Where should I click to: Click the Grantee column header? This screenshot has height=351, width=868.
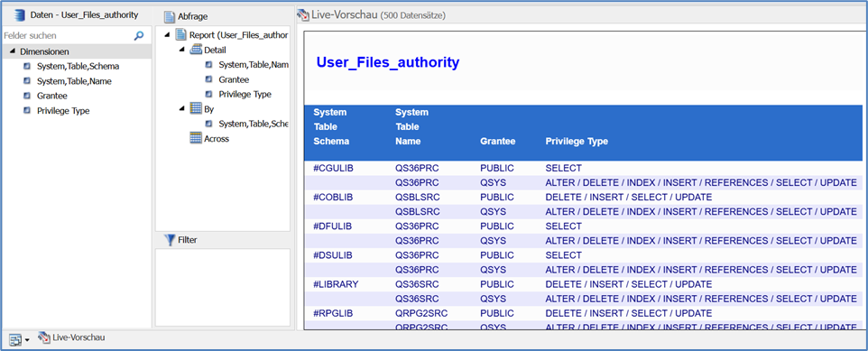click(498, 141)
